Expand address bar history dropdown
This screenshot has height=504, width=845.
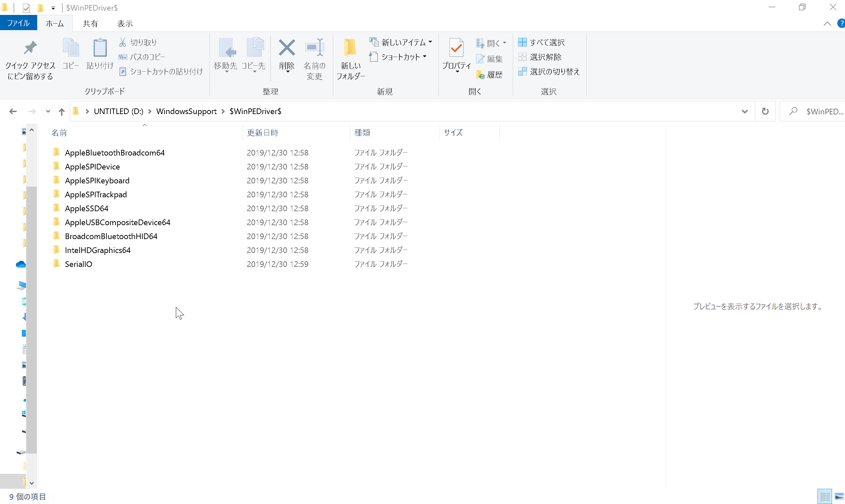744,111
